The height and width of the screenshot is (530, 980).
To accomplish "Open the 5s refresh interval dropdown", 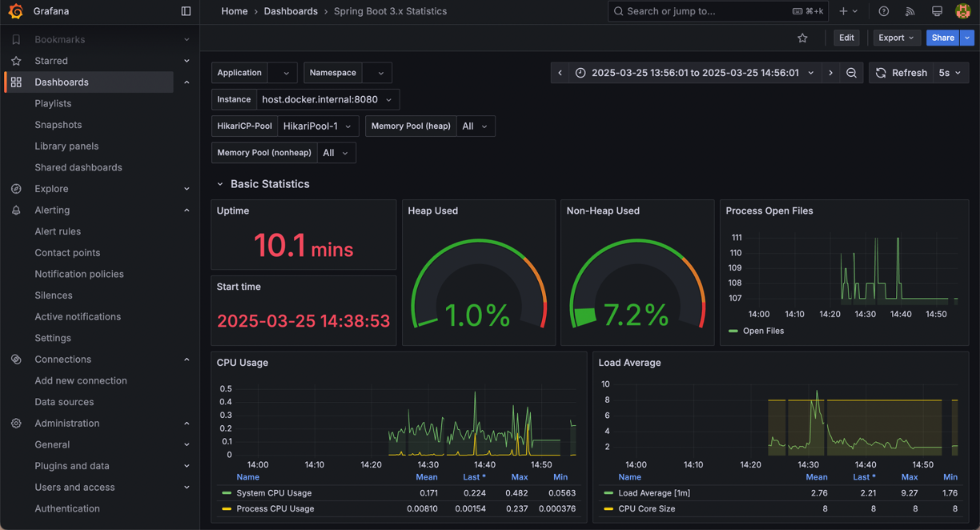I will [950, 73].
